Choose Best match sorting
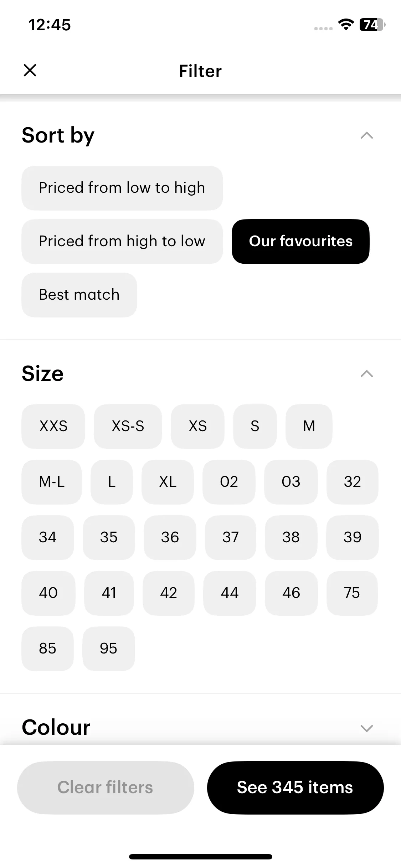 [x=79, y=295]
